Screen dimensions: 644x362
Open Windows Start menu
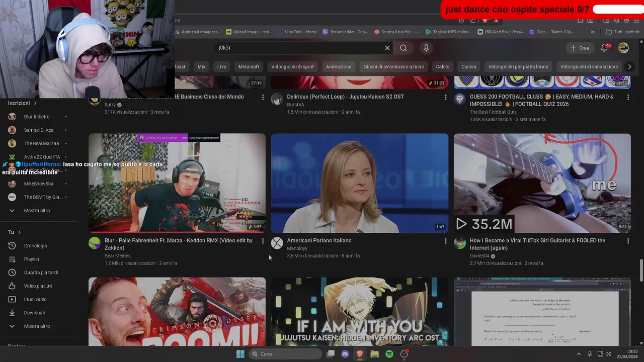click(240, 354)
